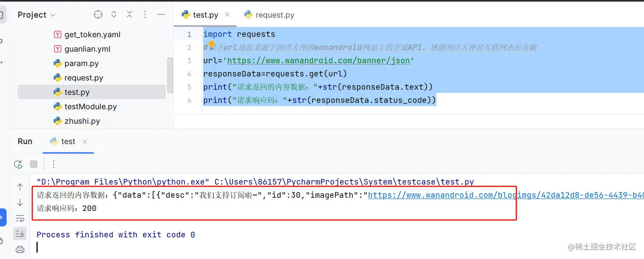The width and height of the screenshot is (644, 259).
Task: Click the Print console output icon
Action: click(x=20, y=250)
